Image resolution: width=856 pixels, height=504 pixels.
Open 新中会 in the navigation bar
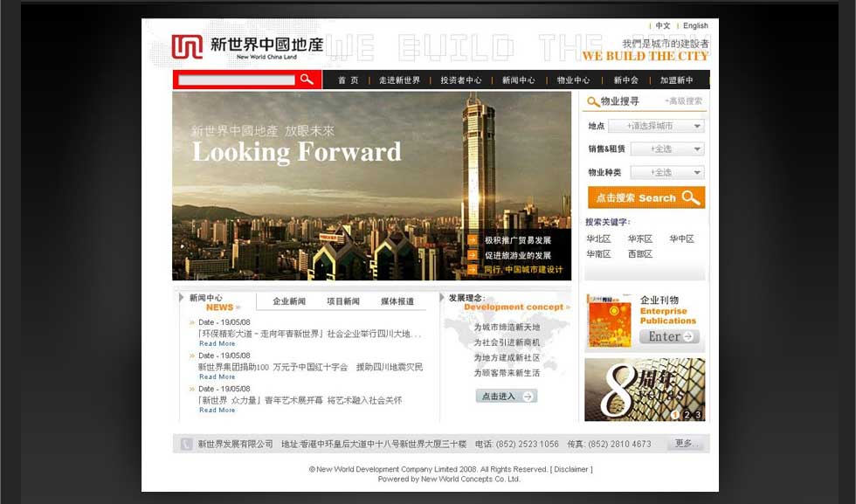pyautogui.click(x=625, y=80)
